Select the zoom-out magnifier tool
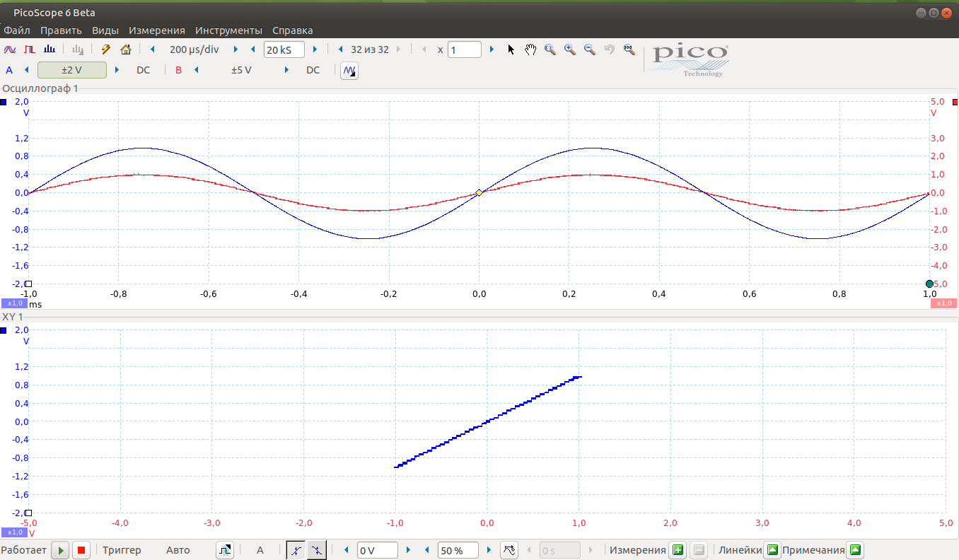The width and height of the screenshot is (959, 560). [x=589, y=49]
